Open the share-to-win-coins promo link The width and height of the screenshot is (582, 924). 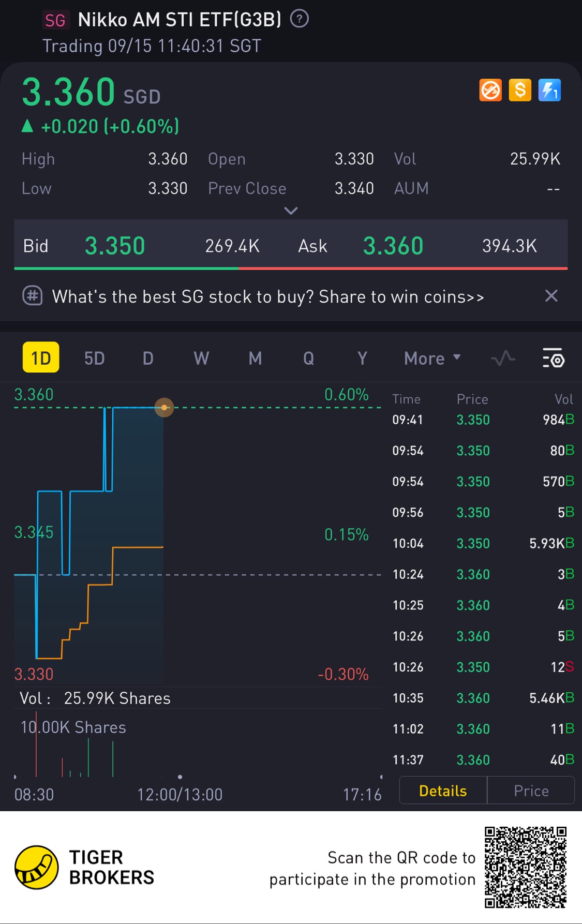click(268, 297)
